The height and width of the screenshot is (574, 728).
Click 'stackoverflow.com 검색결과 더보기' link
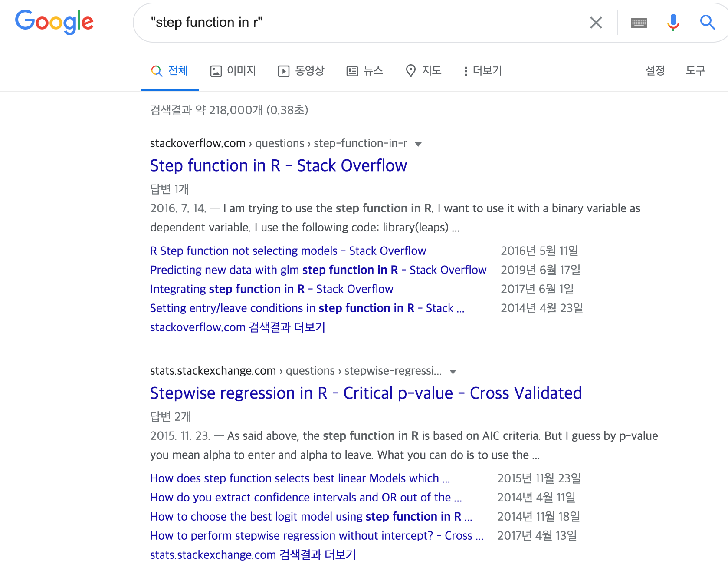(238, 327)
